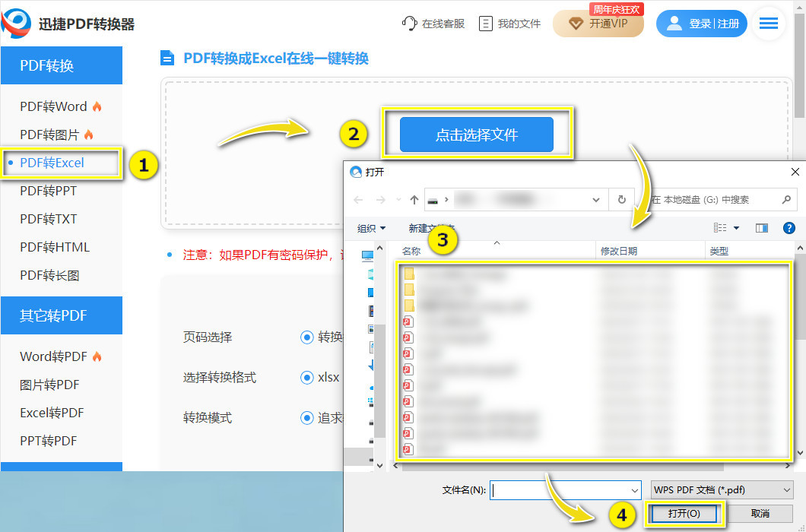Click the file list scroll-down arrow
This screenshot has height=532, width=806.
click(x=801, y=453)
